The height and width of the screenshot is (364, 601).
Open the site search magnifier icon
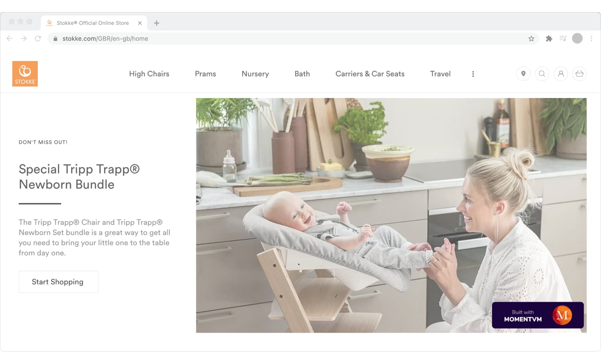tap(542, 74)
